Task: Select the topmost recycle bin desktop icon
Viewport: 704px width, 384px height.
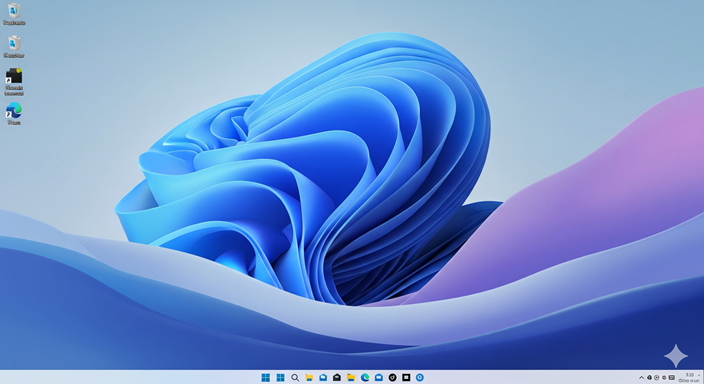Action: click(x=14, y=13)
